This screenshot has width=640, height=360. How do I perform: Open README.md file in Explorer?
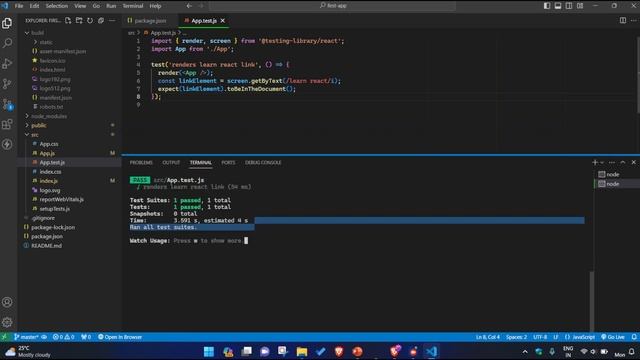click(47, 246)
